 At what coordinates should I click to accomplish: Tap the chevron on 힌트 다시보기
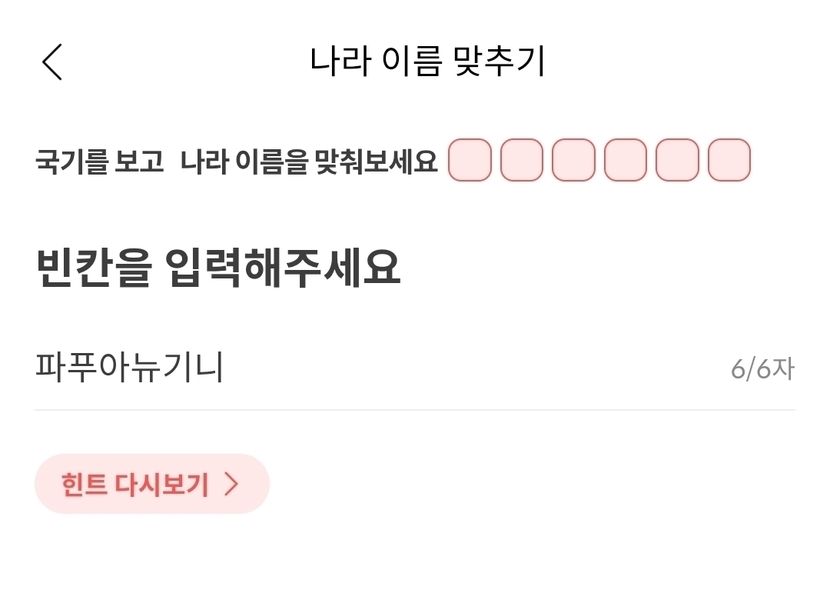pyautogui.click(x=232, y=485)
